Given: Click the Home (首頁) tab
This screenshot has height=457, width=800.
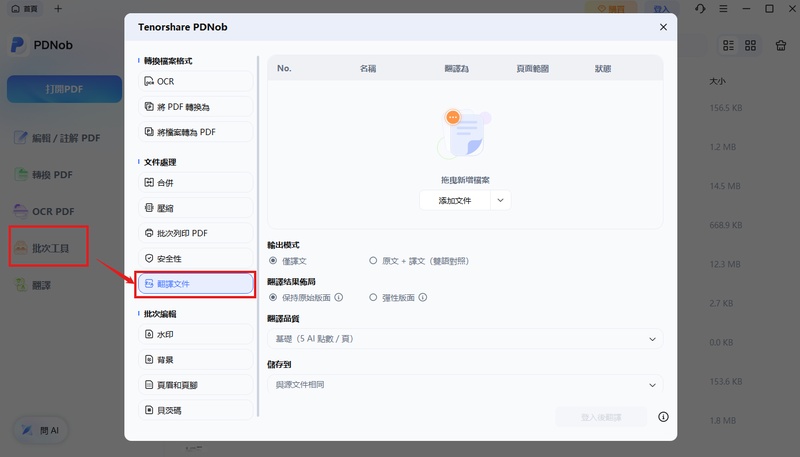Looking at the screenshot, I should point(24,9).
